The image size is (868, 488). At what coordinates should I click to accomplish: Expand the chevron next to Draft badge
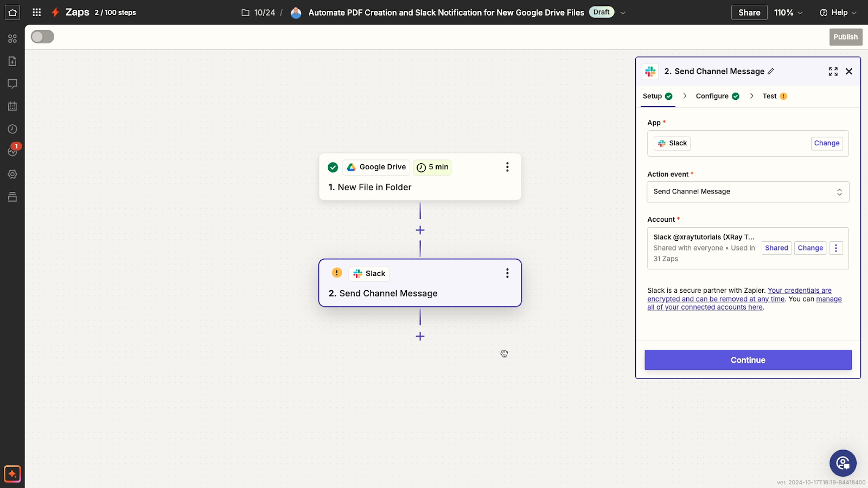click(x=623, y=12)
